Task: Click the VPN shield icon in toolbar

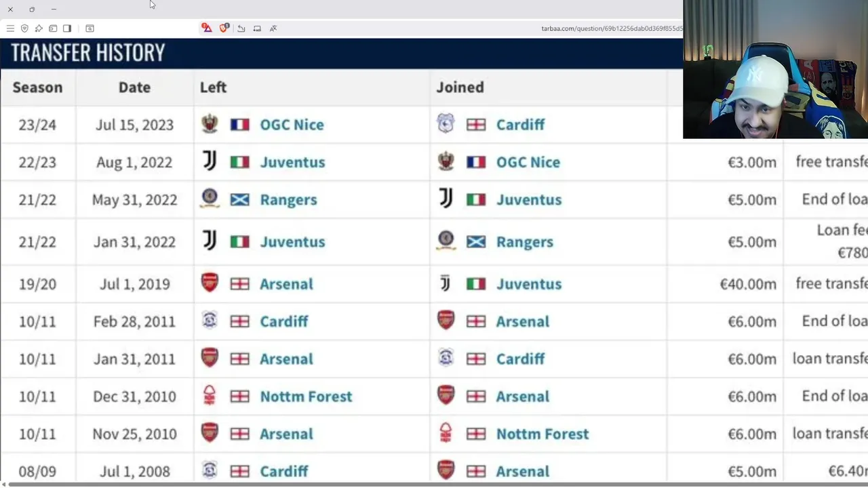Action: point(24,28)
